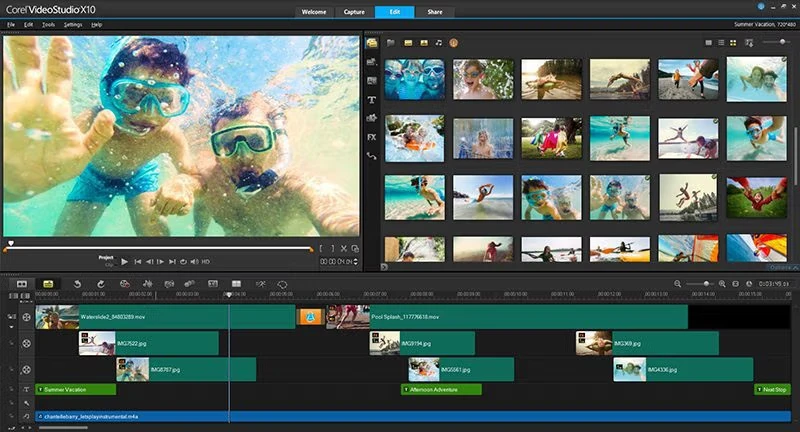Image resolution: width=800 pixels, height=432 pixels.
Task: Select the Summer Vacation title clip
Action: (75, 389)
